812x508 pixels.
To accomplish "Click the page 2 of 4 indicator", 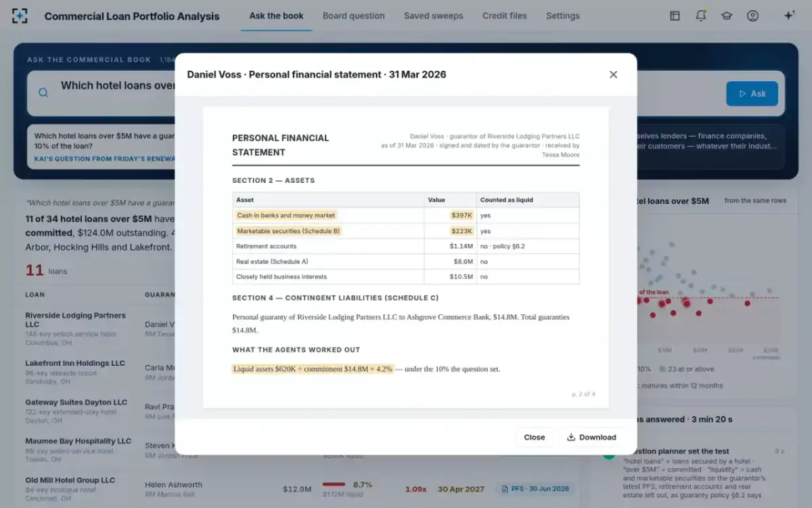I will tap(583, 394).
